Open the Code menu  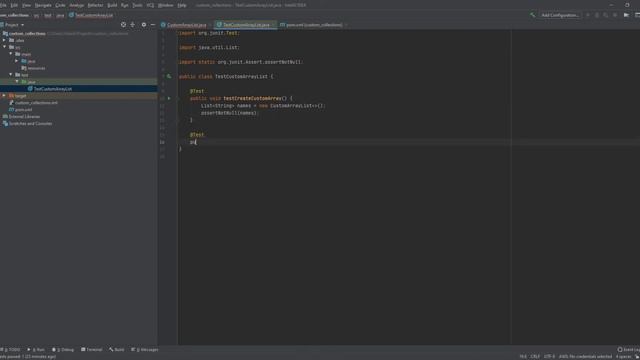pos(60,5)
